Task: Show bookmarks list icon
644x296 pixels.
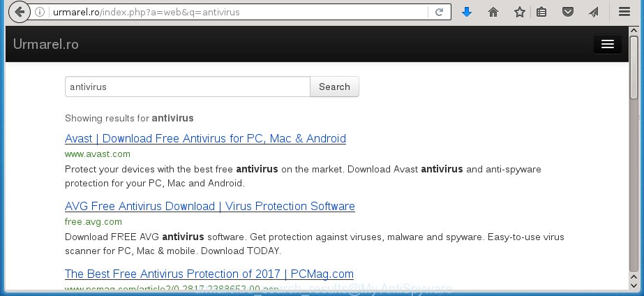Action: (541, 12)
